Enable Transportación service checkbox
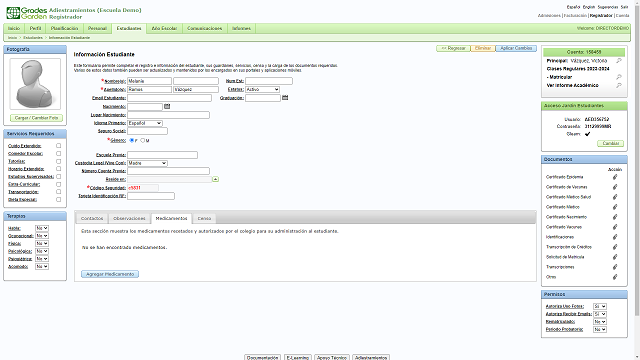This screenshot has height=360, width=640. point(58,192)
